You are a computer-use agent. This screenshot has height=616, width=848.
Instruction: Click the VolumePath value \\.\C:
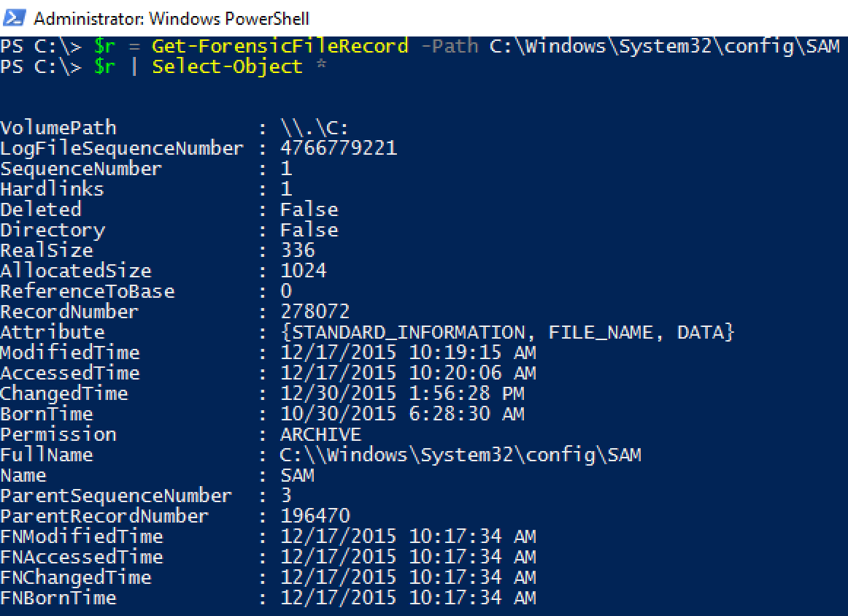315,128
